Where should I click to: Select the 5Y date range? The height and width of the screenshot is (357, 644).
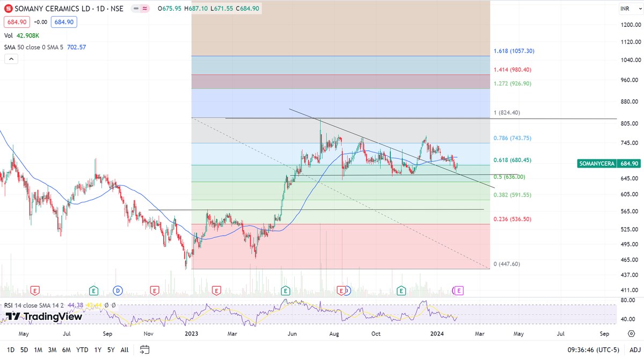(x=111, y=349)
